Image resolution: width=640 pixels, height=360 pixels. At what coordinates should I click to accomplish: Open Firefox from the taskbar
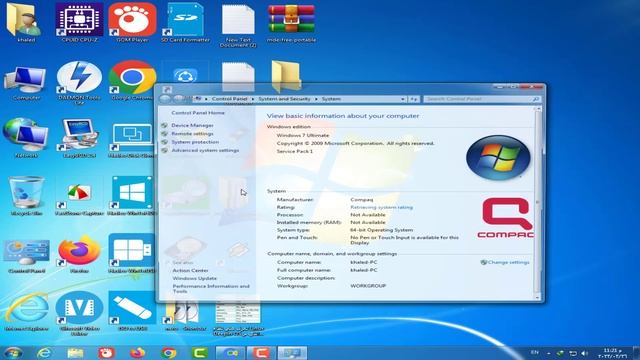(x=138, y=352)
